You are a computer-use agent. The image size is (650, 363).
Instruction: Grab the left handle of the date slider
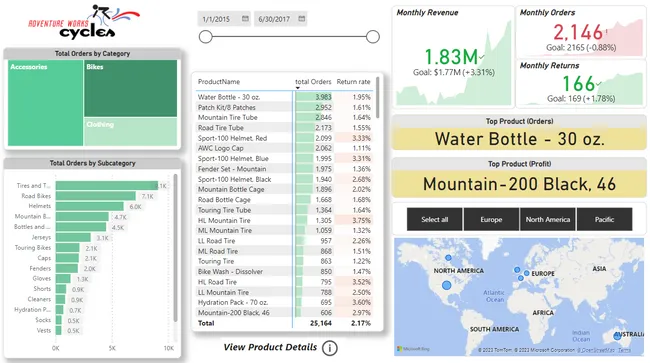pos(206,37)
